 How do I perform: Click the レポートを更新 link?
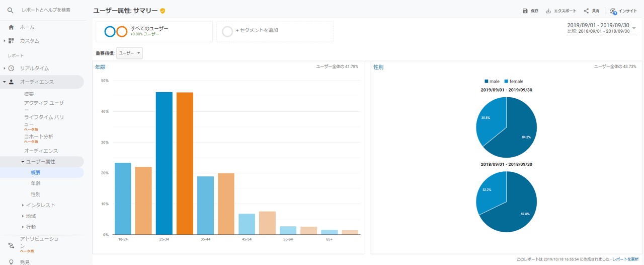tap(625, 259)
